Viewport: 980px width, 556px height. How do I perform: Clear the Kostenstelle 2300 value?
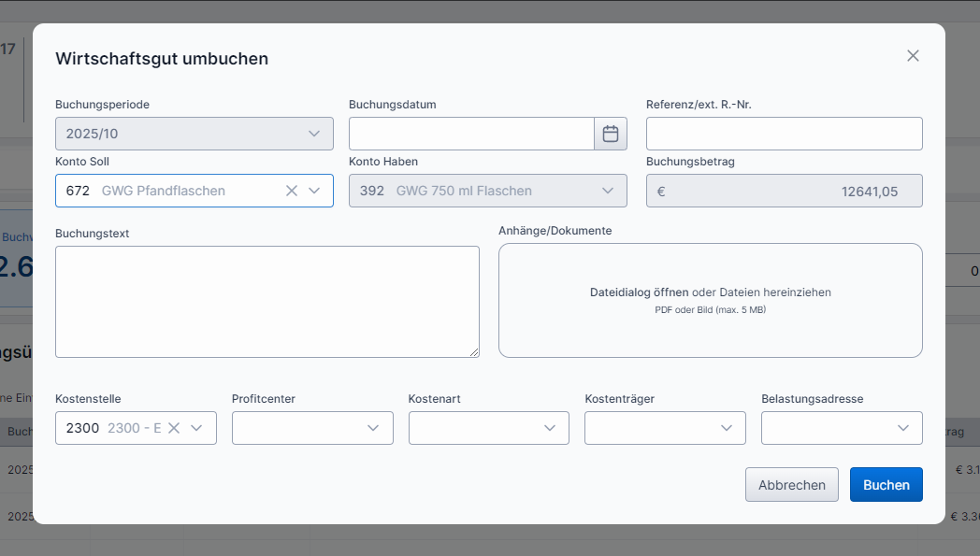pyautogui.click(x=174, y=428)
